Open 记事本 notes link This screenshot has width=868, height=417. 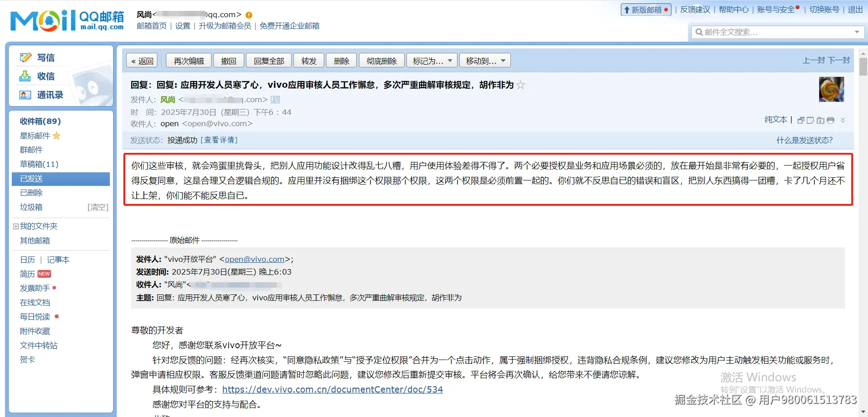(x=58, y=260)
